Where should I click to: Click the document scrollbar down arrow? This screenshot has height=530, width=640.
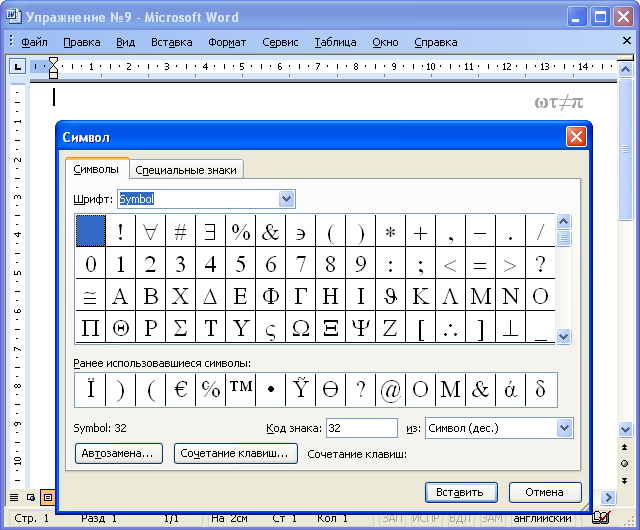tap(625, 429)
